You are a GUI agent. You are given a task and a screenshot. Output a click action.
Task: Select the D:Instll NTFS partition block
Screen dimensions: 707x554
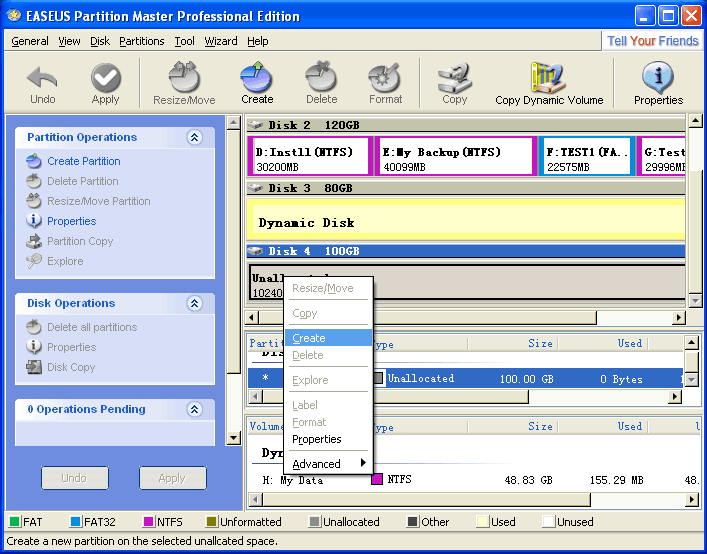(x=310, y=156)
